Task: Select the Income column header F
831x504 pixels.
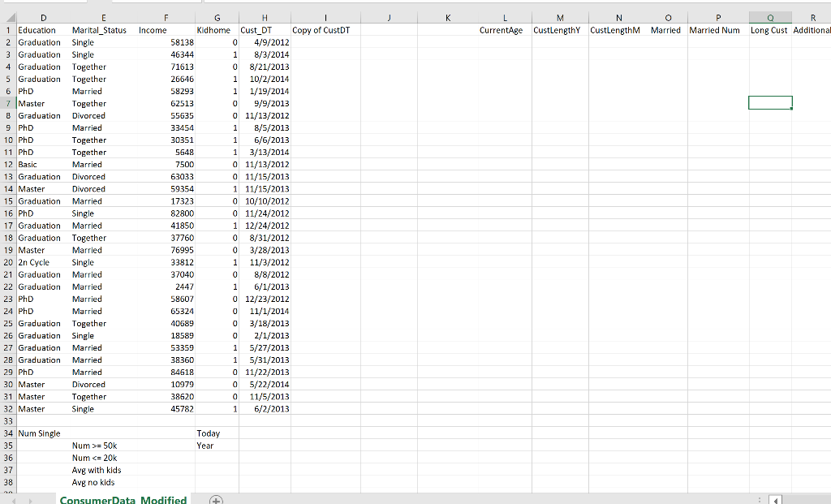Action: 166,18
